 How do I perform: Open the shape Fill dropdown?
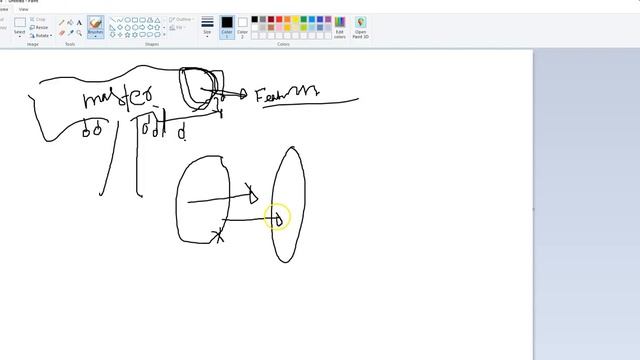click(x=178, y=27)
